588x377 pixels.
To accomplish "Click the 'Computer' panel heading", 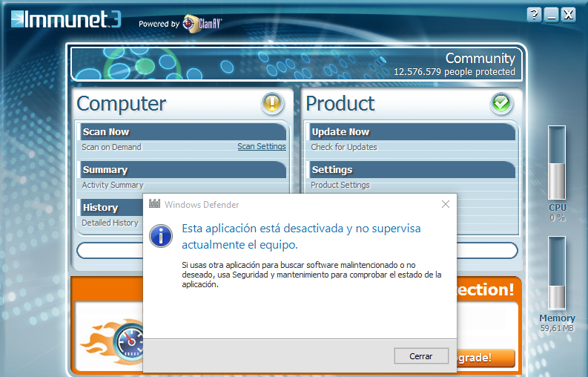I will pyautogui.click(x=121, y=104).
